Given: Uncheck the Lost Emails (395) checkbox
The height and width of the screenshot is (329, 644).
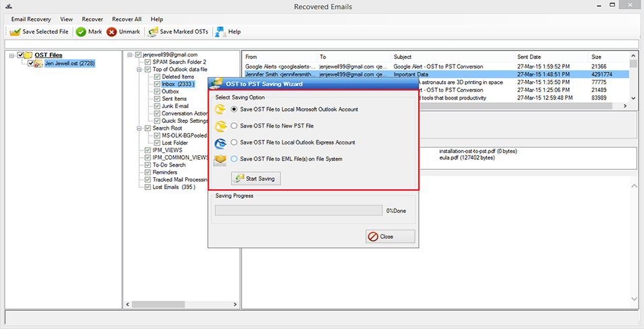Looking at the screenshot, I should pyautogui.click(x=148, y=187).
